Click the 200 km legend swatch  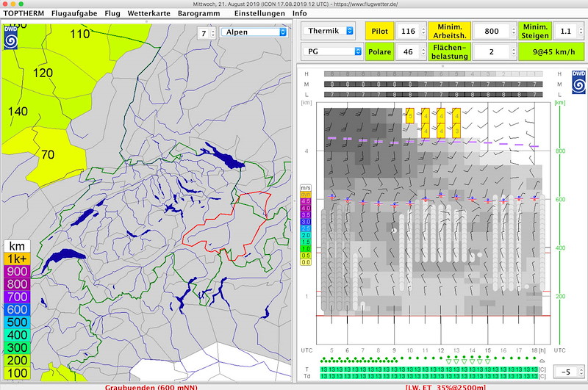(x=17, y=361)
